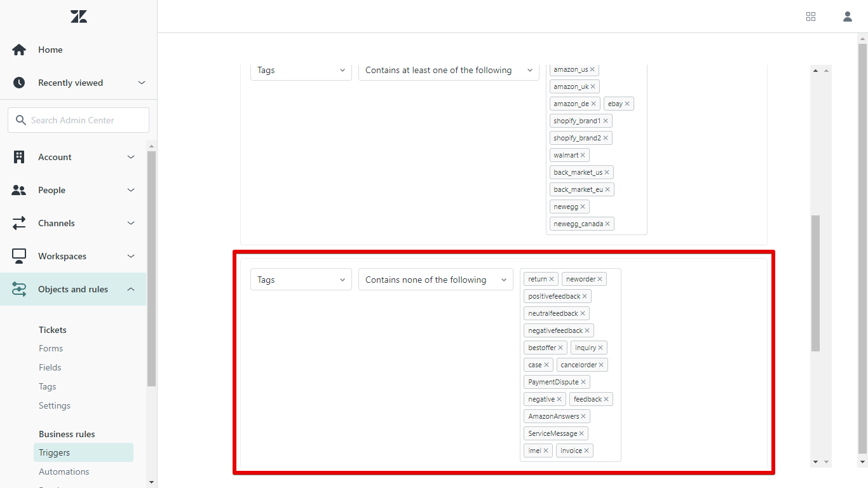Open 'Contains at least one of the following' dropdown
Viewport: 868px width, 488px height.
pyautogui.click(x=449, y=70)
